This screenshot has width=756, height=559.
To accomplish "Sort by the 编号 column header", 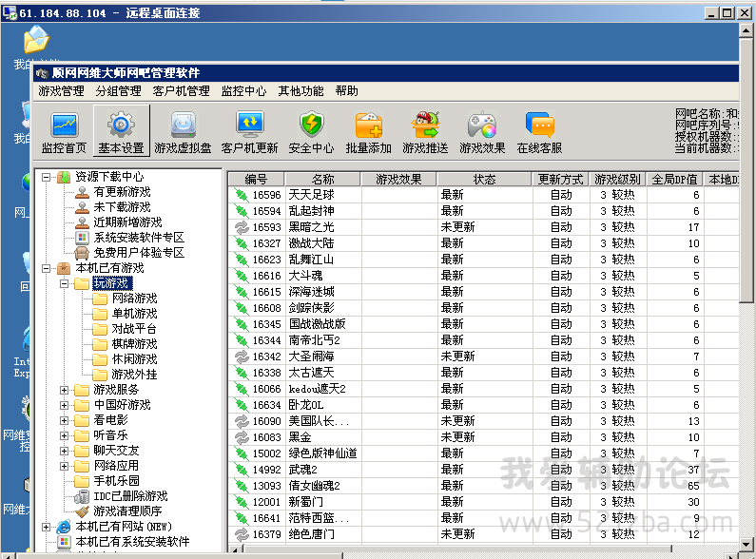I will pos(256,180).
